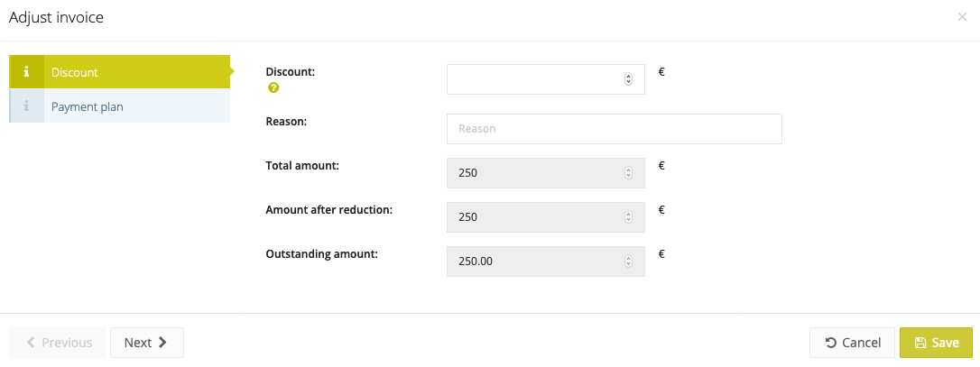The height and width of the screenshot is (367, 980).
Task: Click the Outstanding amount field showing 250.00
Action: [546, 261]
